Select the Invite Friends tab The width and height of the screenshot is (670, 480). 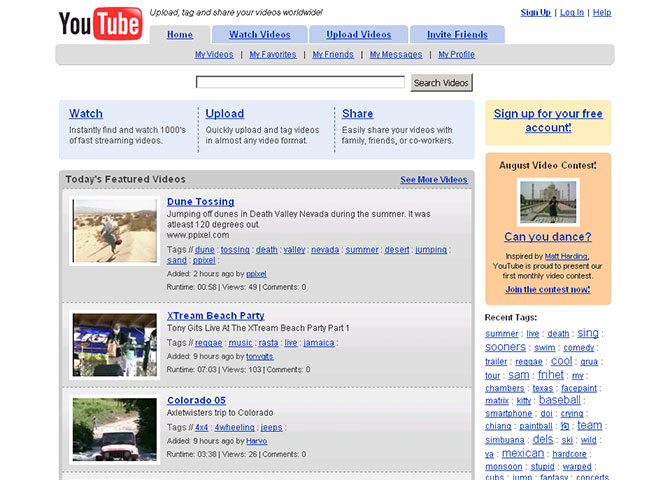pyautogui.click(x=457, y=35)
